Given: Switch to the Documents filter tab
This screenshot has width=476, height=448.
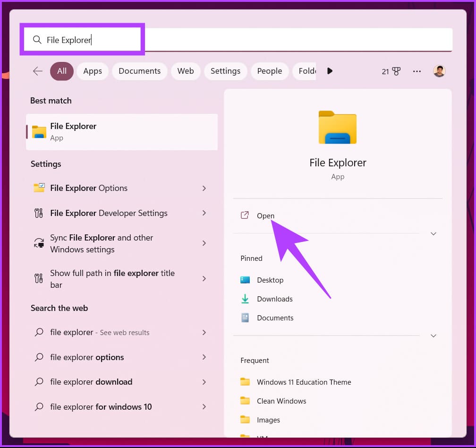Looking at the screenshot, I should [x=139, y=71].
